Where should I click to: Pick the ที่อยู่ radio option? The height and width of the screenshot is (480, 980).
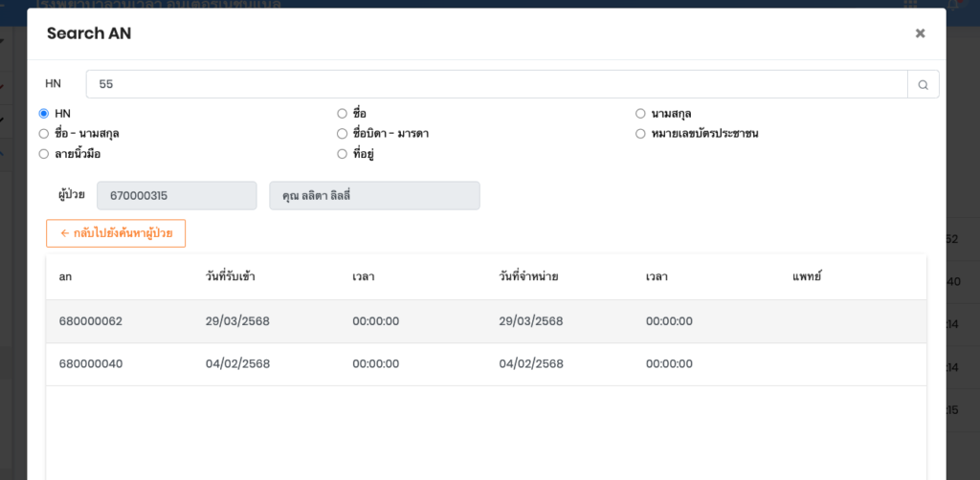click(x=343, y=154)
